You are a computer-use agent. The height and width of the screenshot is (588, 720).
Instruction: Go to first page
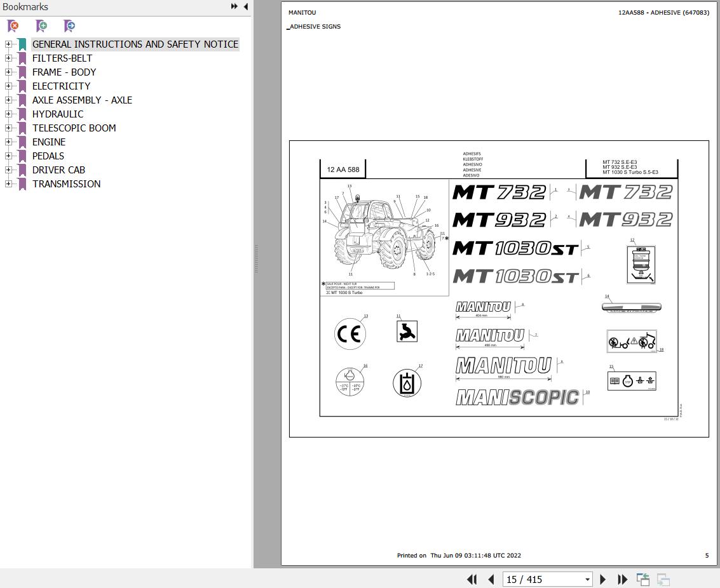tap(472, 579)
